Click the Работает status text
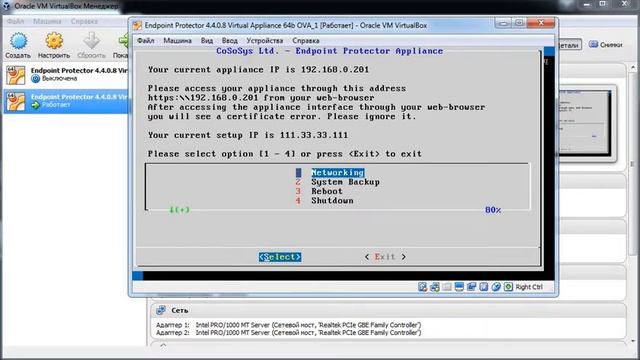The height and width of the screenshot is (360, 640). (56, 105)
